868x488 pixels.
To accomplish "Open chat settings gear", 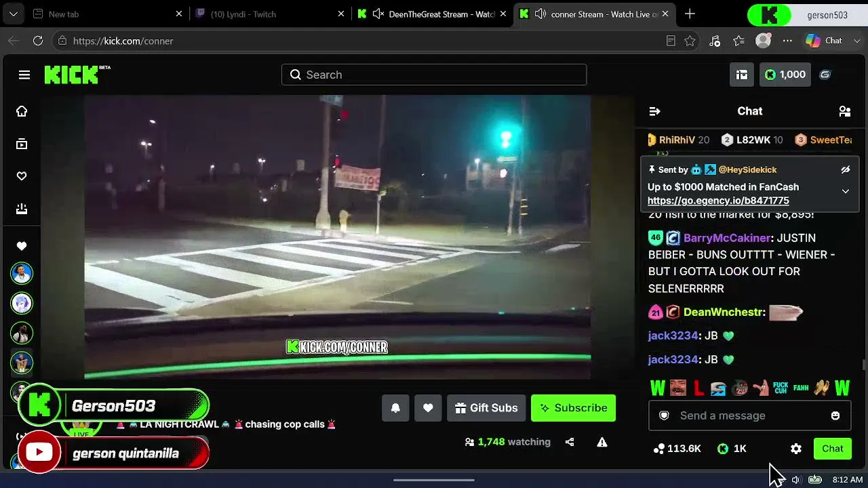I will coord(796,449).
